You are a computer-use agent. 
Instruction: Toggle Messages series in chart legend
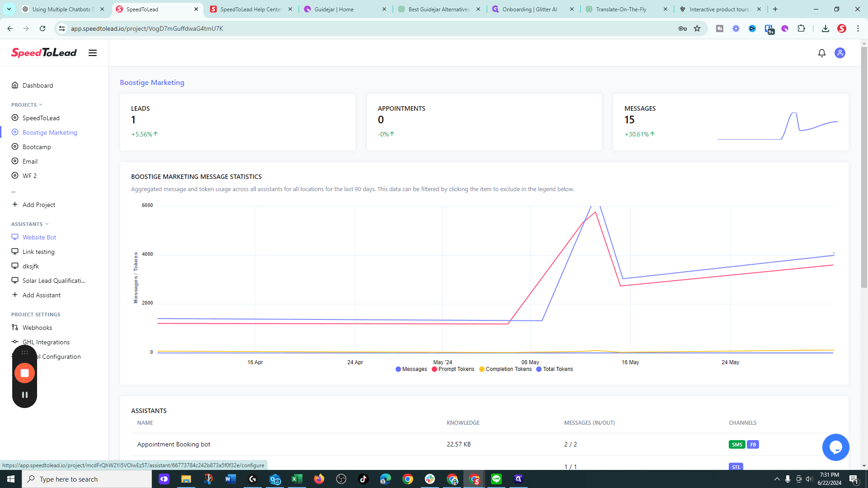coord(411,369)
